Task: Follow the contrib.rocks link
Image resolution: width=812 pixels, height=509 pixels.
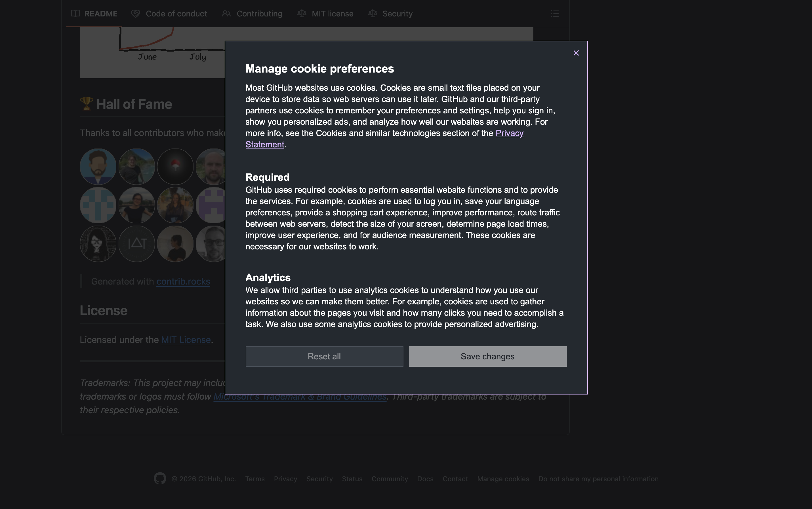Action: tap(183, 281)
